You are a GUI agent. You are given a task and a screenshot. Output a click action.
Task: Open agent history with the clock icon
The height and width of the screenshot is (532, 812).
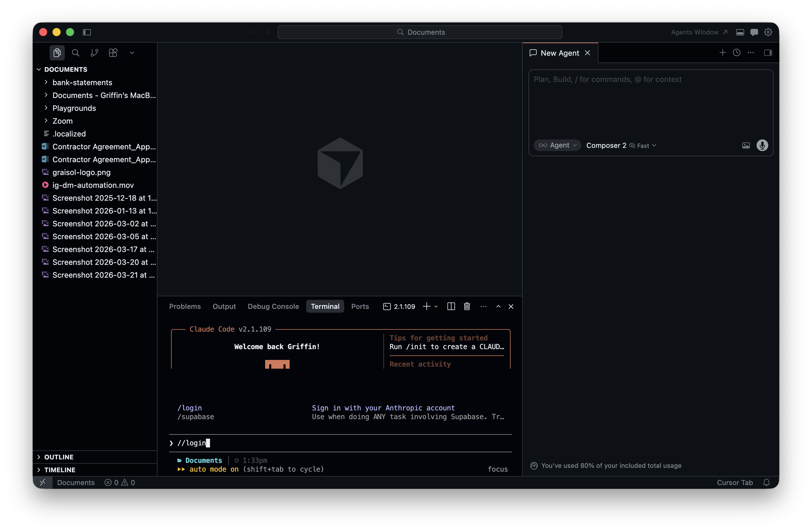tap(736, 52)
